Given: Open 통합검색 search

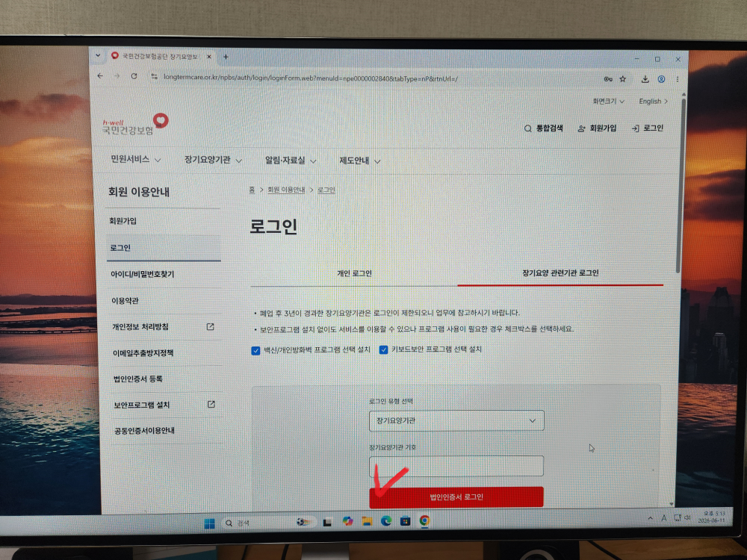Looking at the screenshot, I should pyautogui.click(x=544, y=128).
